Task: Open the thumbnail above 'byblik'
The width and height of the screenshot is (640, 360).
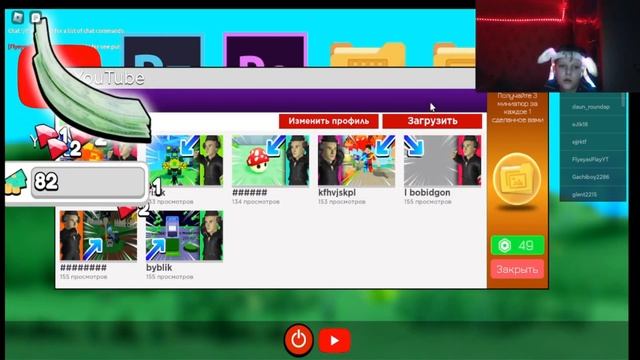Action: point(184,236)
